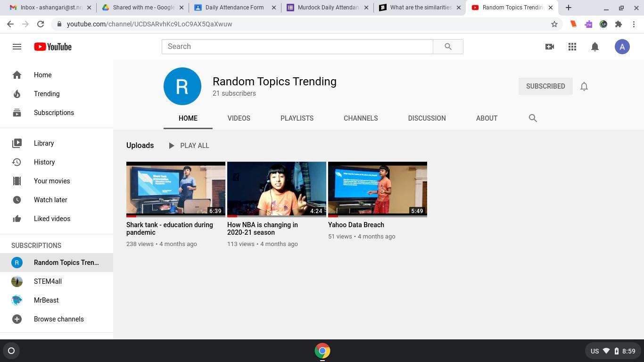Search within channel using magnifier icon
This screenshot has width=644, height=362.
[533, 118]
